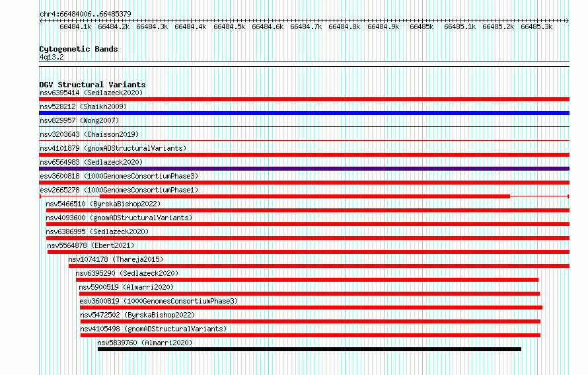Click the nsv829957 thin blue variant line
The width and height of the screenshot is (588, 375).
[x=304, y=127]
